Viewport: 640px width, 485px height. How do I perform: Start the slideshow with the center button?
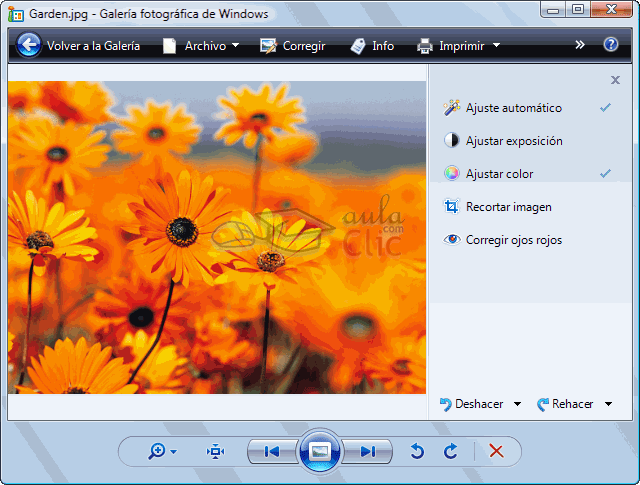[320, 452]
